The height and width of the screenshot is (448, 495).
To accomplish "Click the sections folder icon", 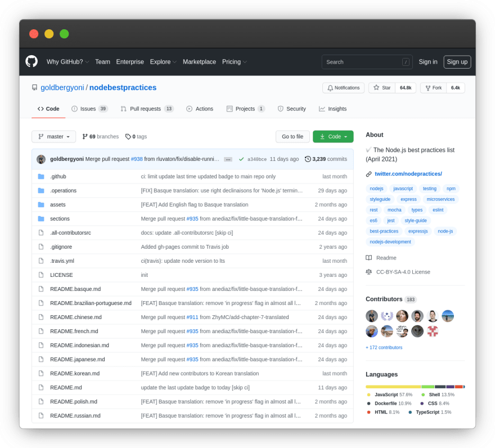I will (41, 218).
